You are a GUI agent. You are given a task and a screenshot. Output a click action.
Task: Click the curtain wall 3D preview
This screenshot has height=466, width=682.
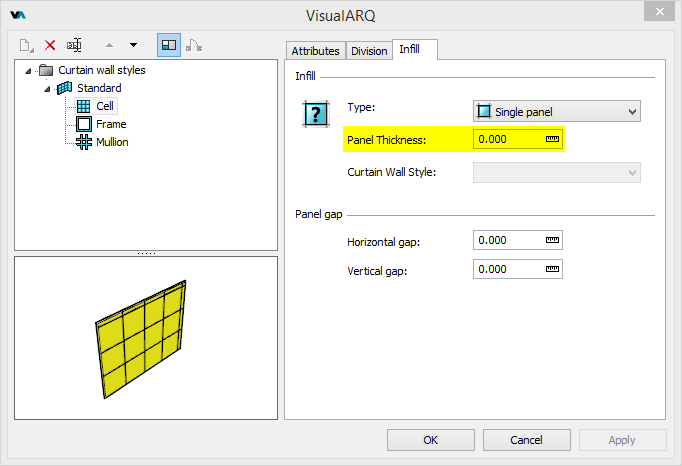pyautogui.click(x=145, y=338)
